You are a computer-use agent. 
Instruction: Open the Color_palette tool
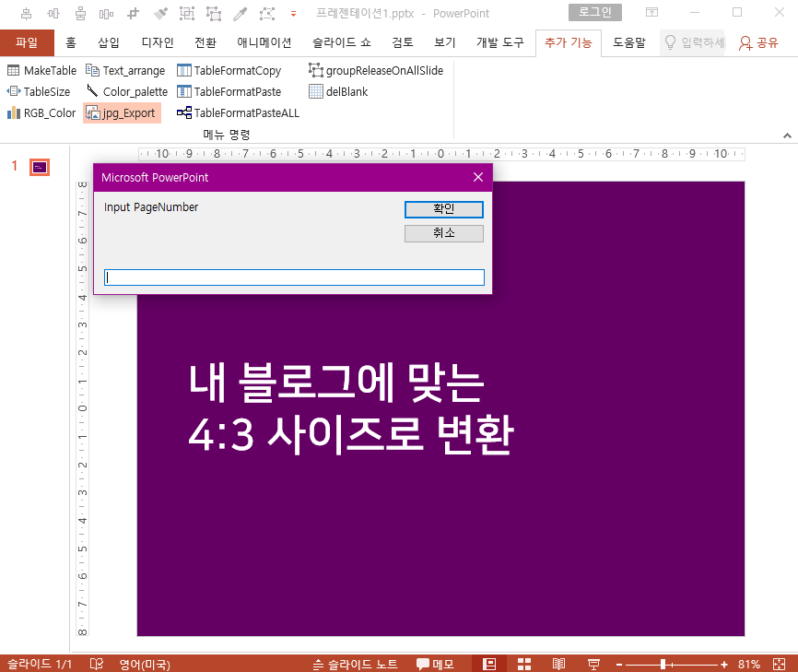click(127, 91)
